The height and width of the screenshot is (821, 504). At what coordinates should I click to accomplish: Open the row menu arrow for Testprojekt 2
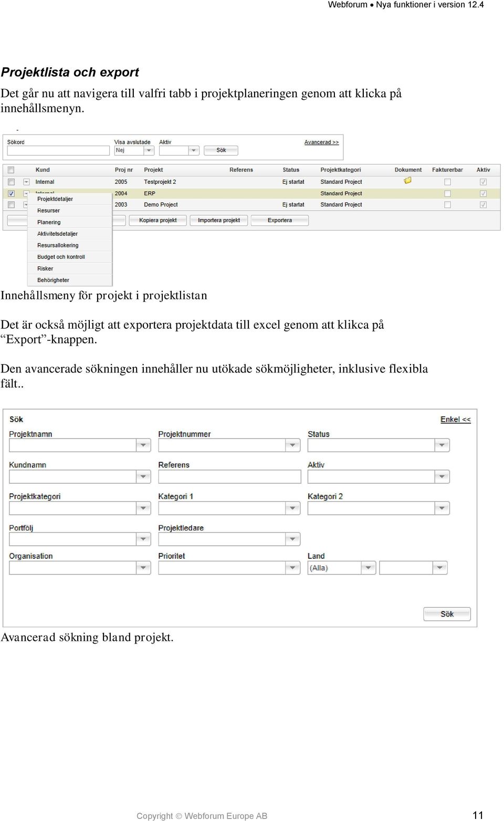(x=26, y=182)
